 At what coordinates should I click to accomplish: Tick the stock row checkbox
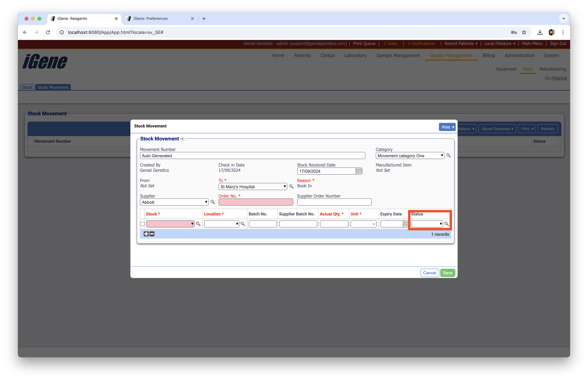tap(142, 224)
